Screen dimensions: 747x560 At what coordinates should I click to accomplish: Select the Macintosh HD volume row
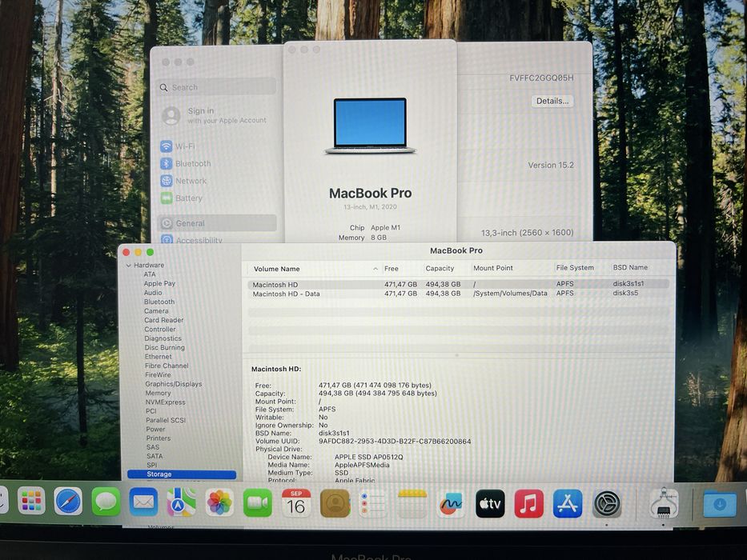458,284
